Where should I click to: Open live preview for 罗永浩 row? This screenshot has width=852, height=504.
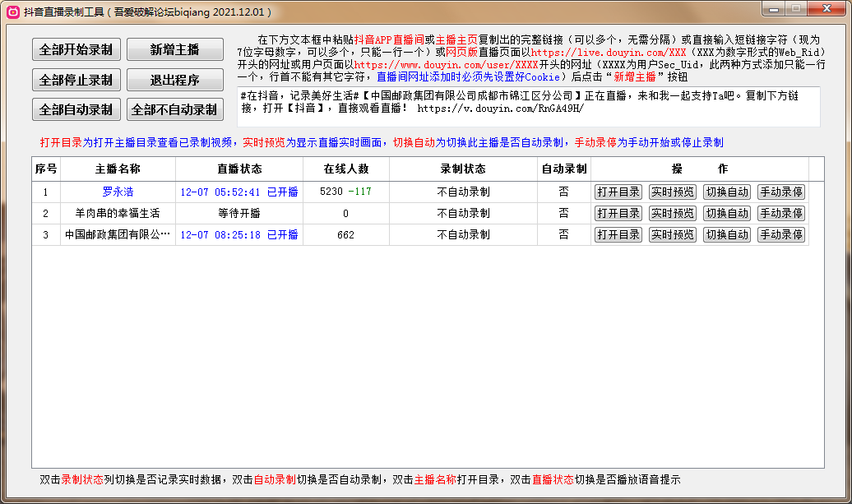tap(673, 192)
